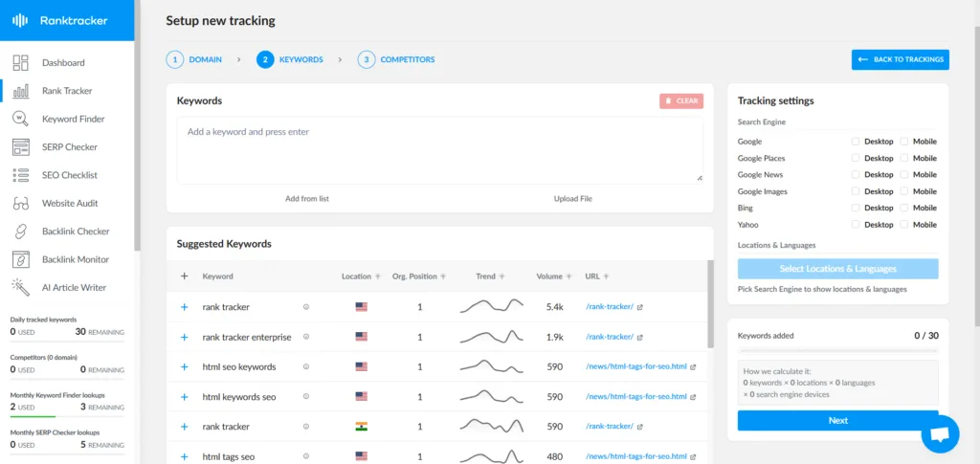The height and width of the screenshot is (464, 980).
Task: Check Google Places Desktop
Action: coord(856,159)
